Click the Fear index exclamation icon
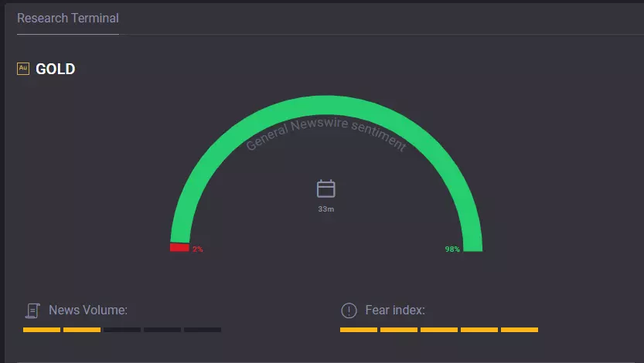Screen dimensions: 644x363 (349, 310)
